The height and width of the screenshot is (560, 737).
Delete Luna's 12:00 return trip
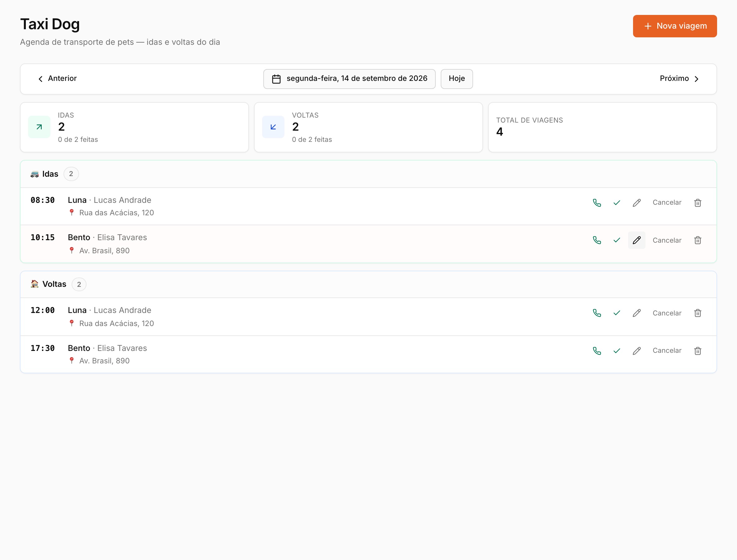[x=698, y=313]
